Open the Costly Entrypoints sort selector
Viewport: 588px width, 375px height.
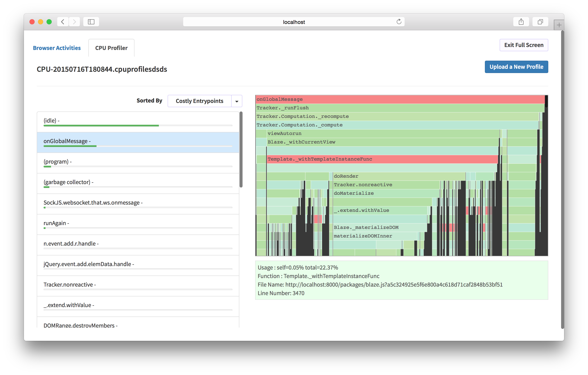coord(199,101)
